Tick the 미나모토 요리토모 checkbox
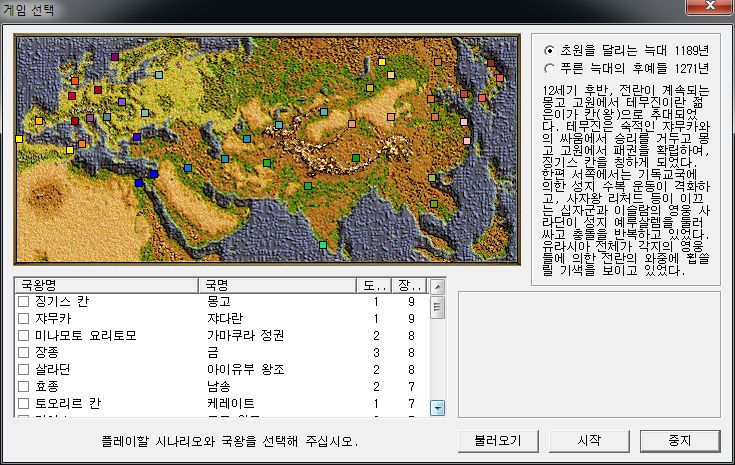The image size is (735, 465). [x=23, y=336]
